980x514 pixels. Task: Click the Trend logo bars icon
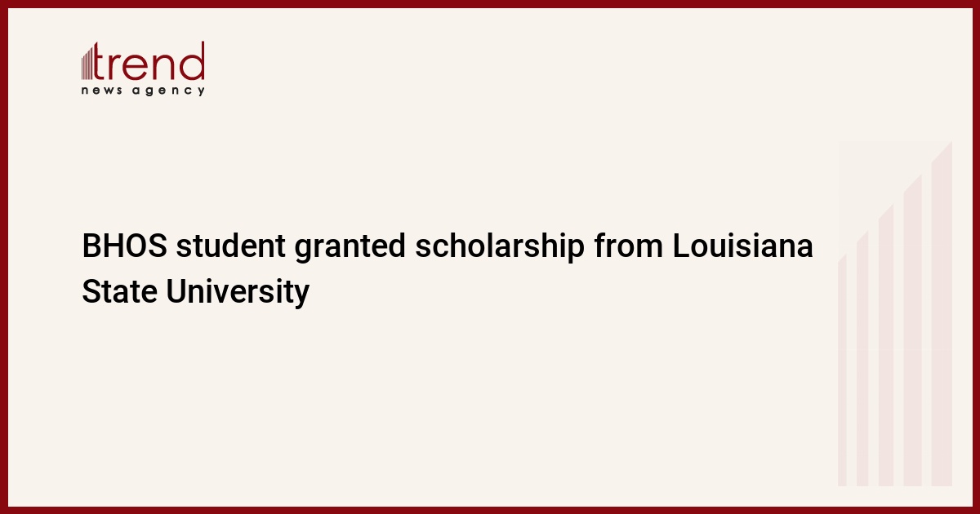pos(88,64)
